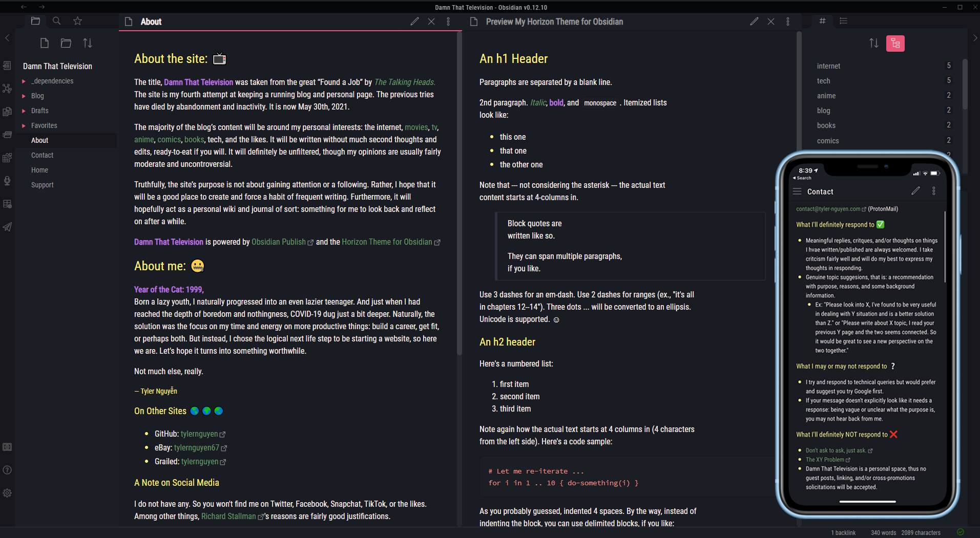This screenshot has height=538, width=980.
Task: Expand the _dependencies folder
Action: (24, 81)
